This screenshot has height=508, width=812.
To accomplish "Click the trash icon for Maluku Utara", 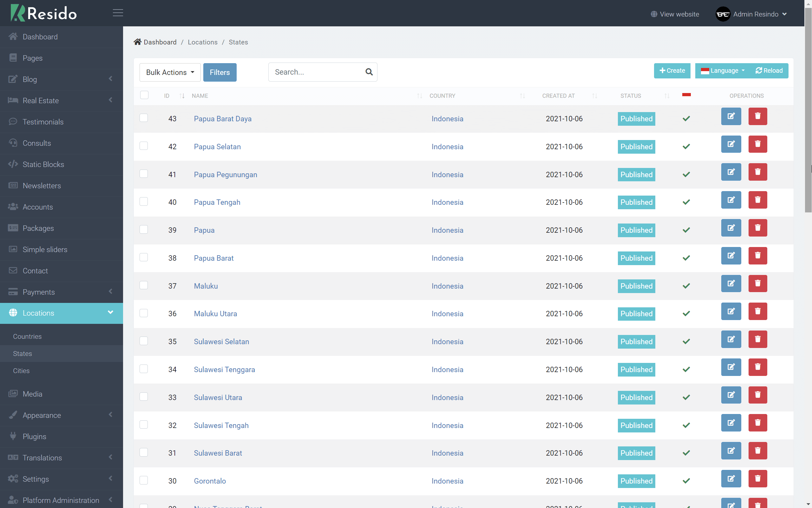I will point(758,311).
